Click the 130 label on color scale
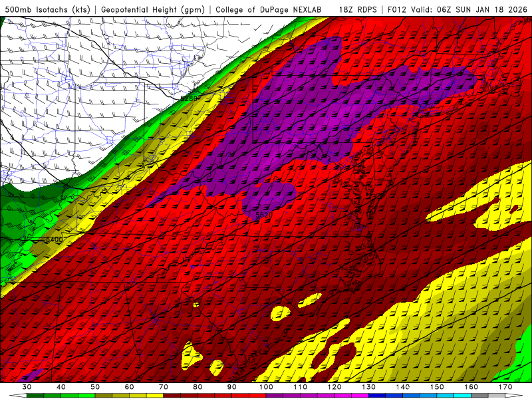Screen dimensions: 532x399 point(369,387)
